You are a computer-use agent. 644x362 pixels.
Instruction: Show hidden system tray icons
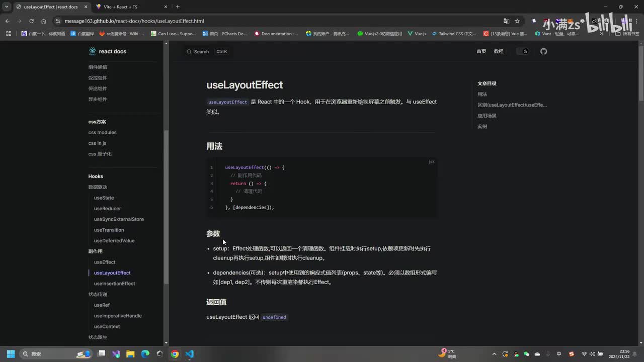[494, 354]
